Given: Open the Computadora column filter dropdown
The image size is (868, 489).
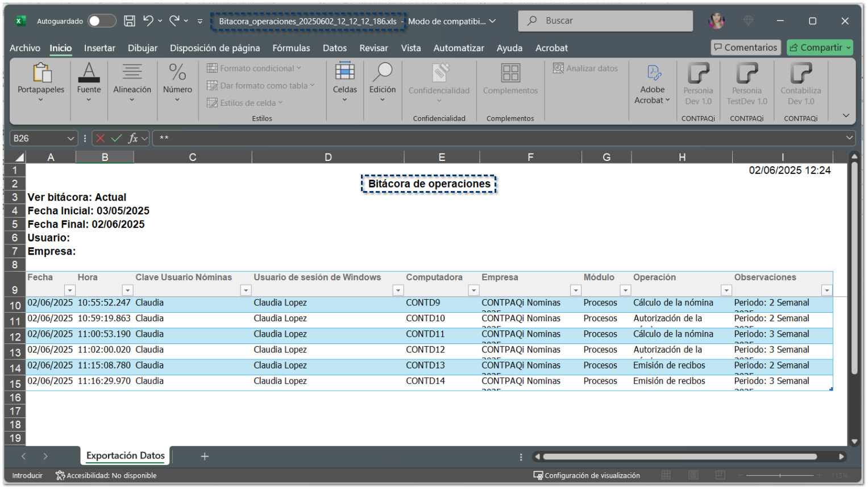Looking at the screenshot, I should [474, 291].
